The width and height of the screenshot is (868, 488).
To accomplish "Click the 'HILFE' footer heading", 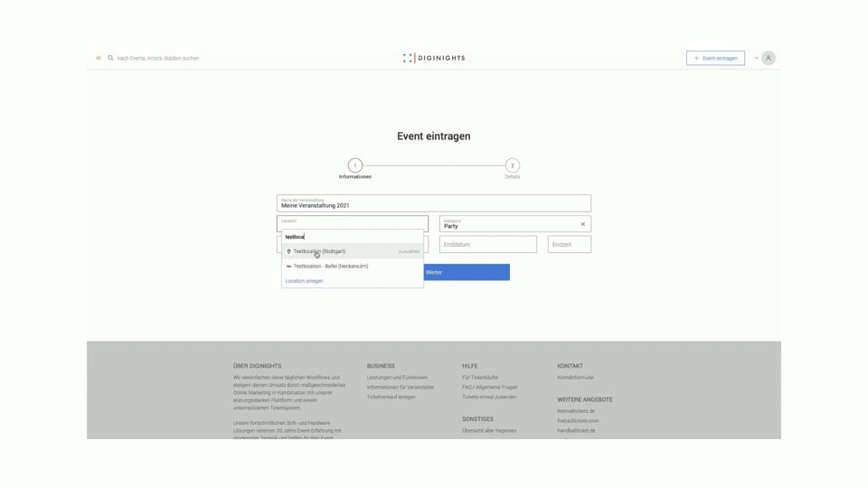I will [x=469, y=366].
